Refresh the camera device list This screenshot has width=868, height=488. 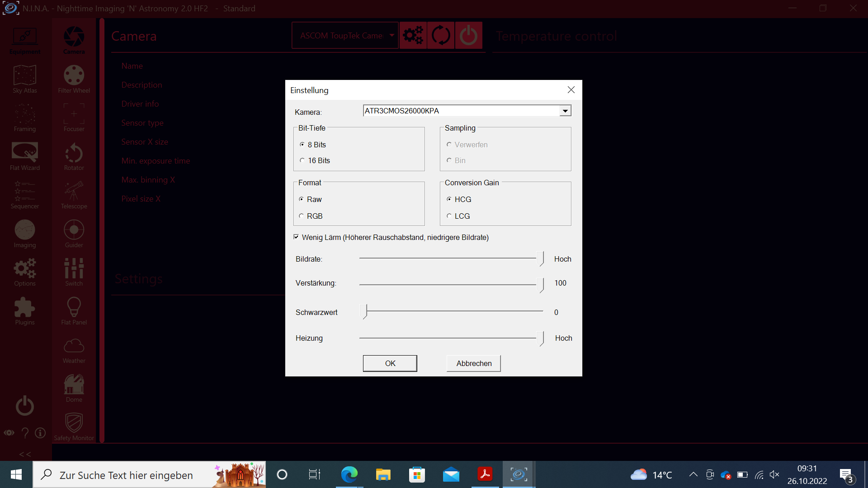point(441,35)
